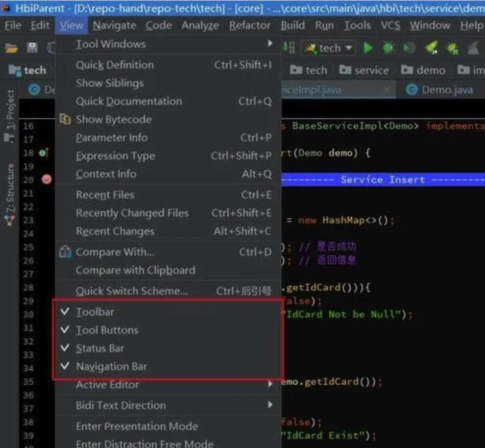Screen dimensions: 485x448
Task: Select Recent Changes menu item
Action: click(x=168, y=231)
